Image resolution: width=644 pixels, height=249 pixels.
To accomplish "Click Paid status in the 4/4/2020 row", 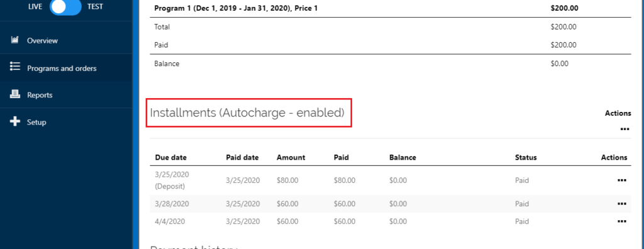I will click(521, 221).
